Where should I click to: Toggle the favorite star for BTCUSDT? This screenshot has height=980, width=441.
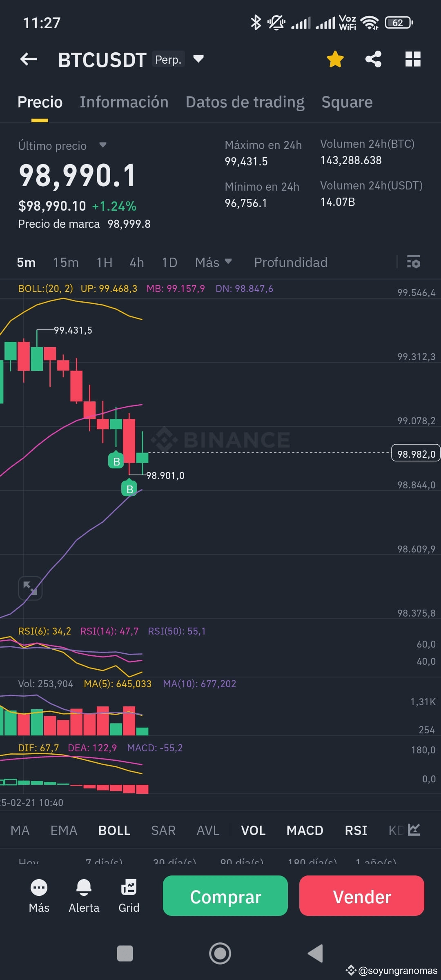[x=335, y=59]
